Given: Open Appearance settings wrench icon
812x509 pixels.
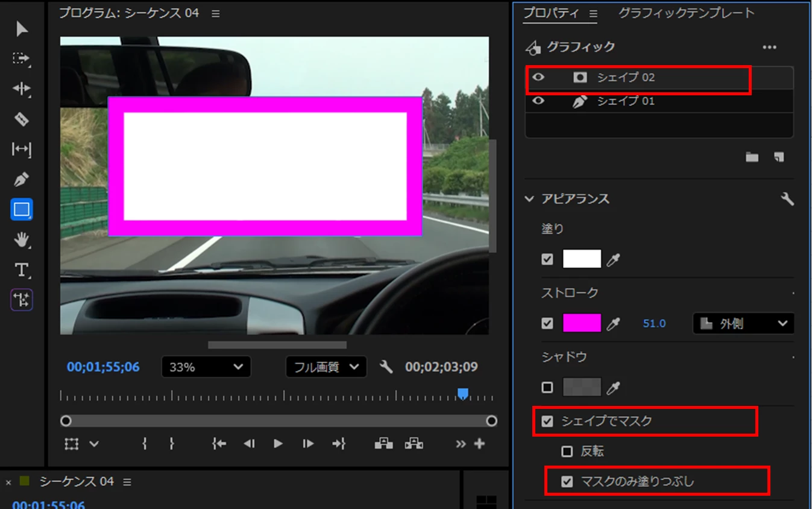Looking at the screenshot, I should [787, 199].
